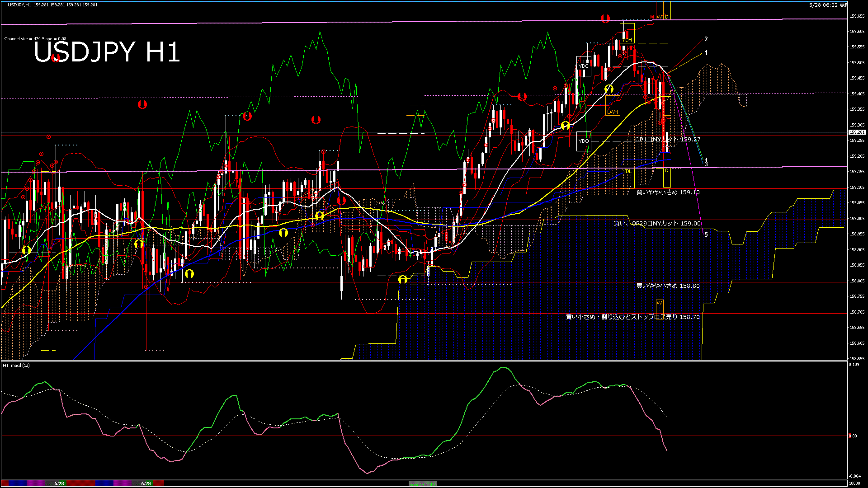Click the 158.555 price axis label
The image size is (868, 488).
coord(857,359)
